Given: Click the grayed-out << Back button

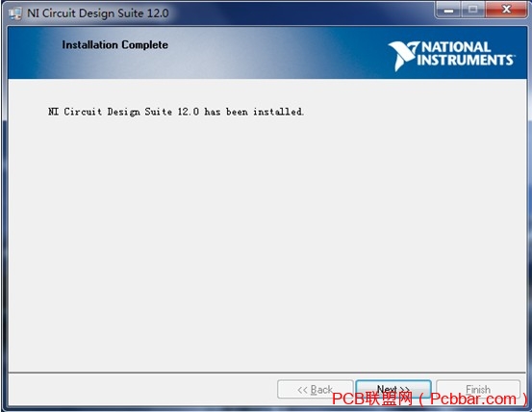Looking at the screenshot, I should (x=315, y=389).
